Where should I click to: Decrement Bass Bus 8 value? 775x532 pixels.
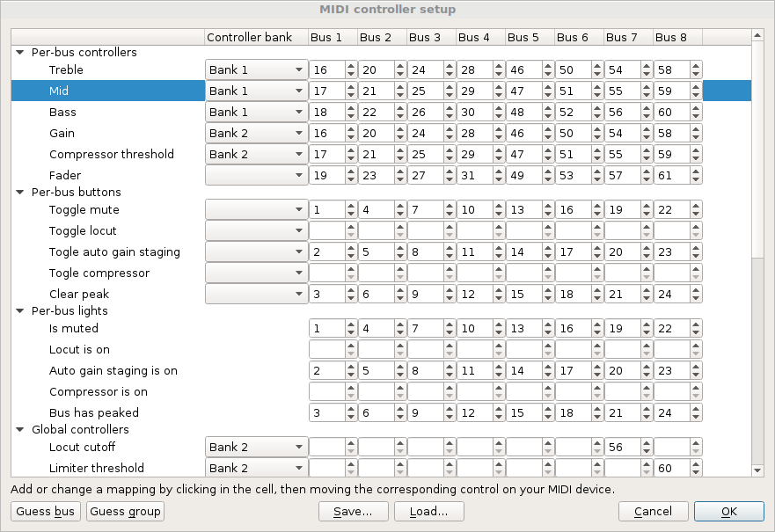tap(696, 116)
